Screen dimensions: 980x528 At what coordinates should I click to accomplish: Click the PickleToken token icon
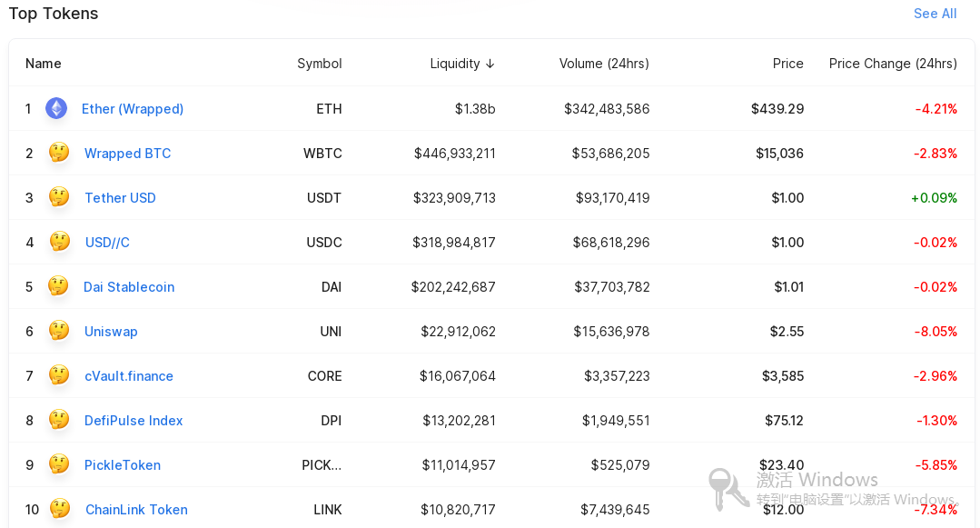tap(59, 464)
